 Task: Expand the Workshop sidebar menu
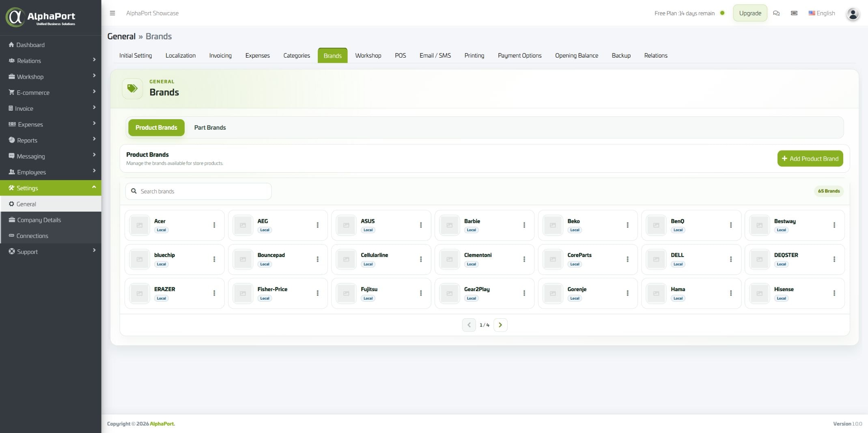tap(51, 77)
